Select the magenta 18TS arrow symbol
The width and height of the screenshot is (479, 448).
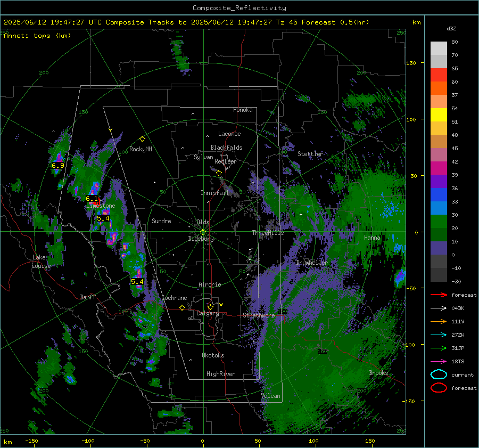coord(439,362)
